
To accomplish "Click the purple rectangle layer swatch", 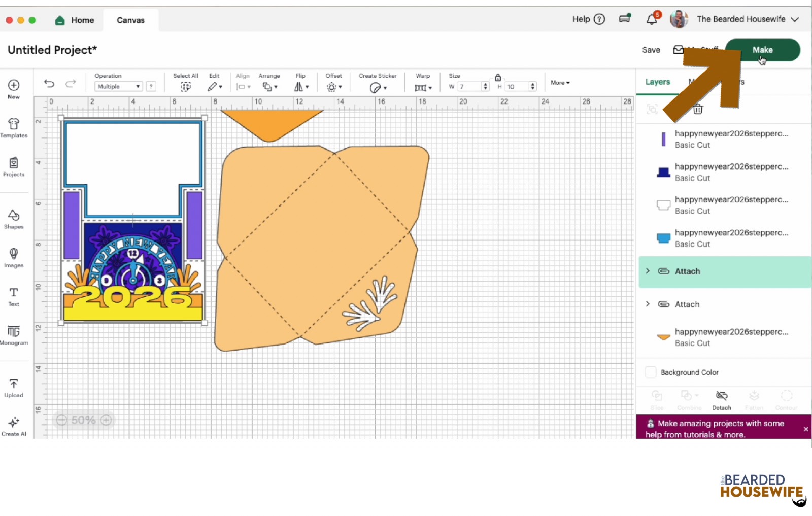I will [x=663, y=139].
